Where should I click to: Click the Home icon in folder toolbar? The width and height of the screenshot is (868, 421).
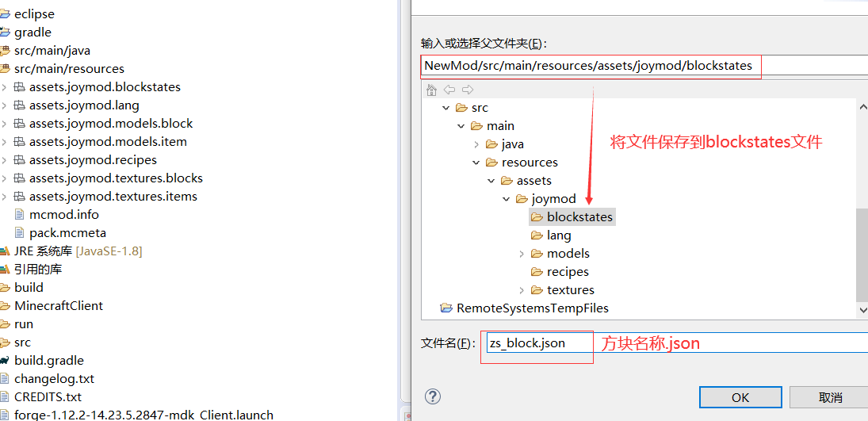pyautogui.click(x=432, y=90)
